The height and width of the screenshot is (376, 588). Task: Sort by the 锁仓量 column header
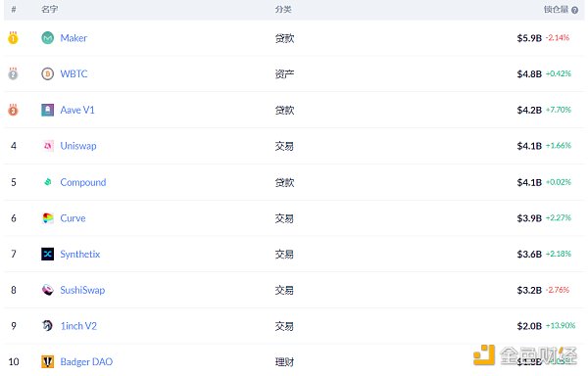point(556,10)
